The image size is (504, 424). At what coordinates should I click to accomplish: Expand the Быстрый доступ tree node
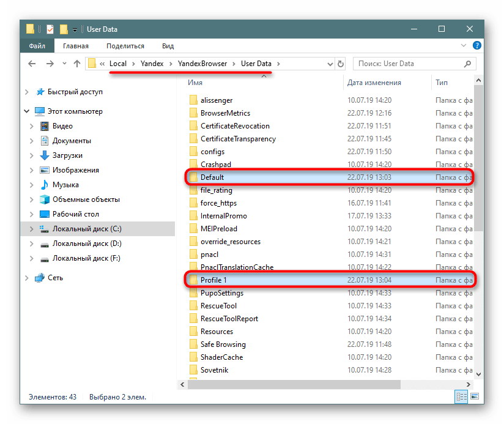tap(26, 92)
